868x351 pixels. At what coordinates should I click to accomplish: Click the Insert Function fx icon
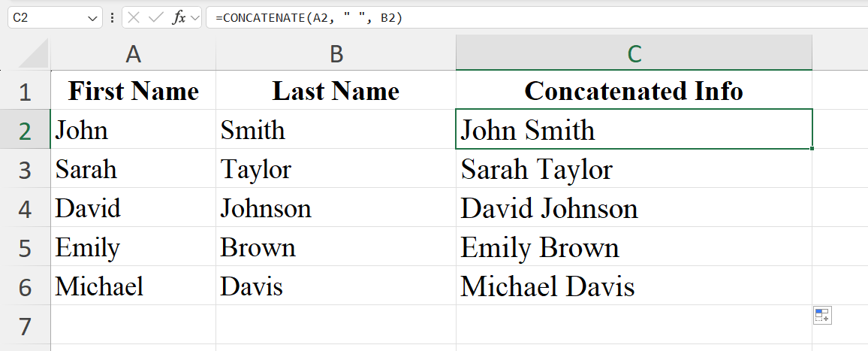click(x=179, y=18)
